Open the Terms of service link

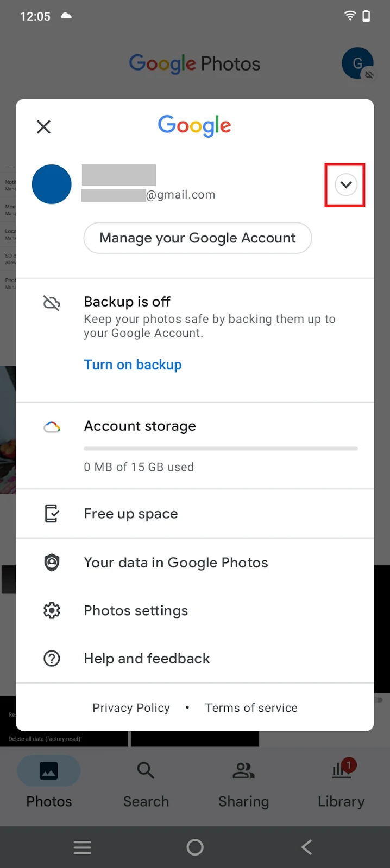pyautogui.click(x=251, y=708)
